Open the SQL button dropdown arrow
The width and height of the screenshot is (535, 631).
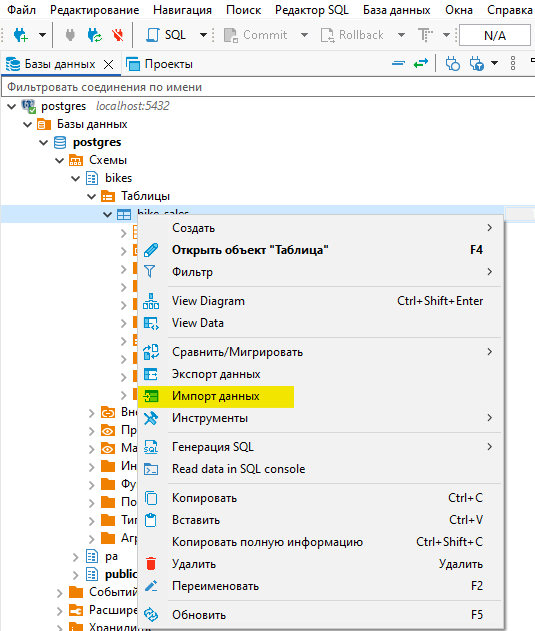(x=203, y=35)
